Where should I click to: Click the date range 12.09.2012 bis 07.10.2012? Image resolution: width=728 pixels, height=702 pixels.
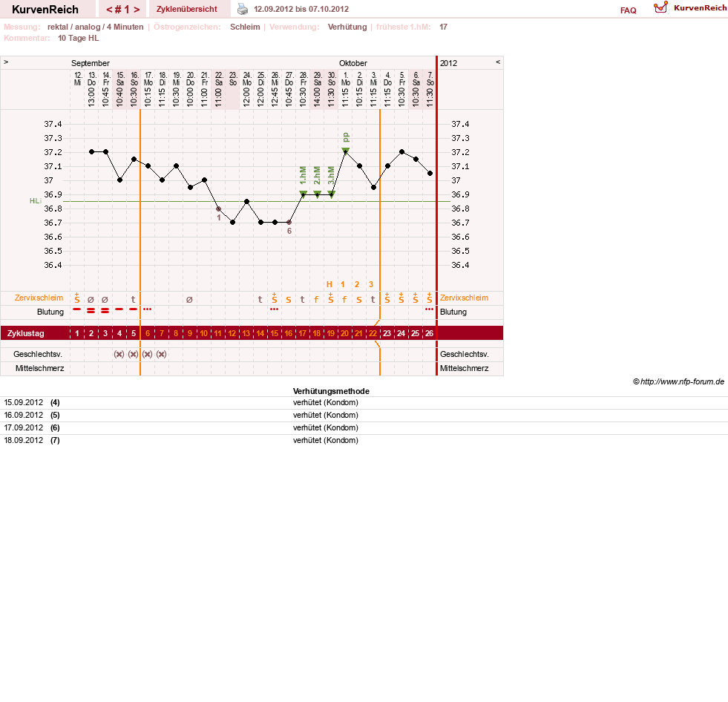click(301, 10)
